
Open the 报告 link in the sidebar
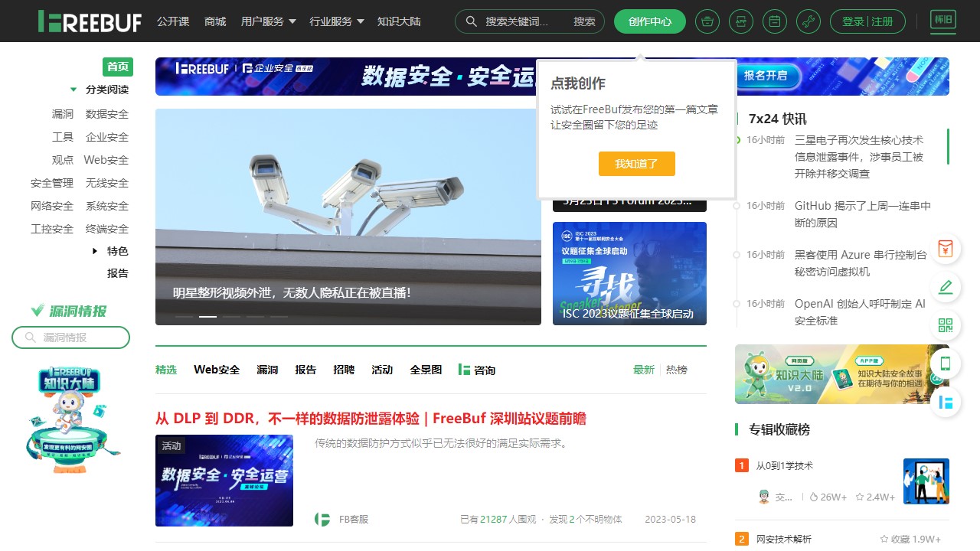coord(118,273)
